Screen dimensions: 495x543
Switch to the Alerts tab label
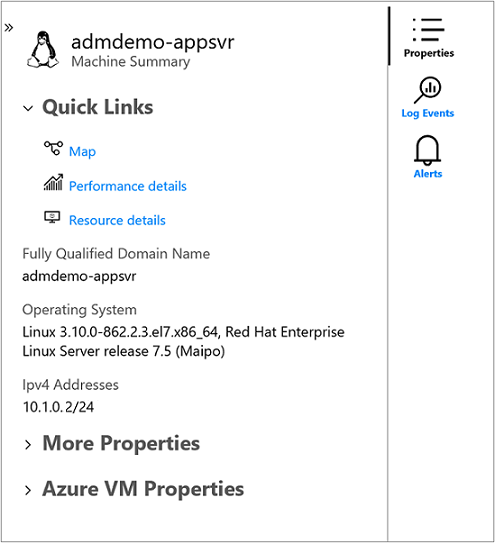[428, 173]
